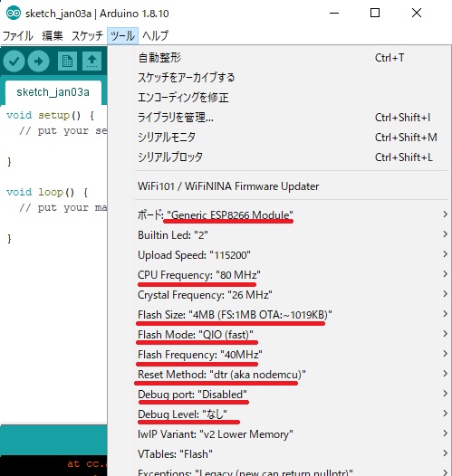Click the Verify checkmark toolbar icon
This screenshot has height=476, width=452.
click(x=14, y=62)
